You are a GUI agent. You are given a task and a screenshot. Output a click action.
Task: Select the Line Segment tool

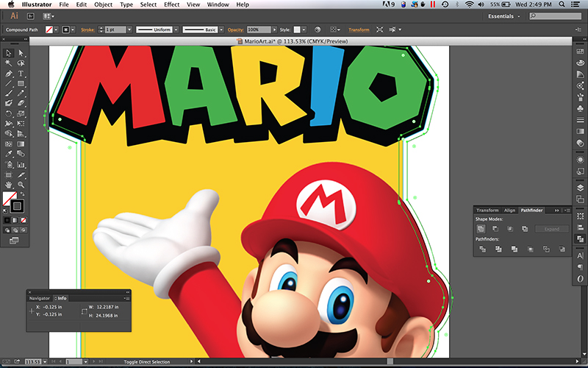tap(9, 83)
